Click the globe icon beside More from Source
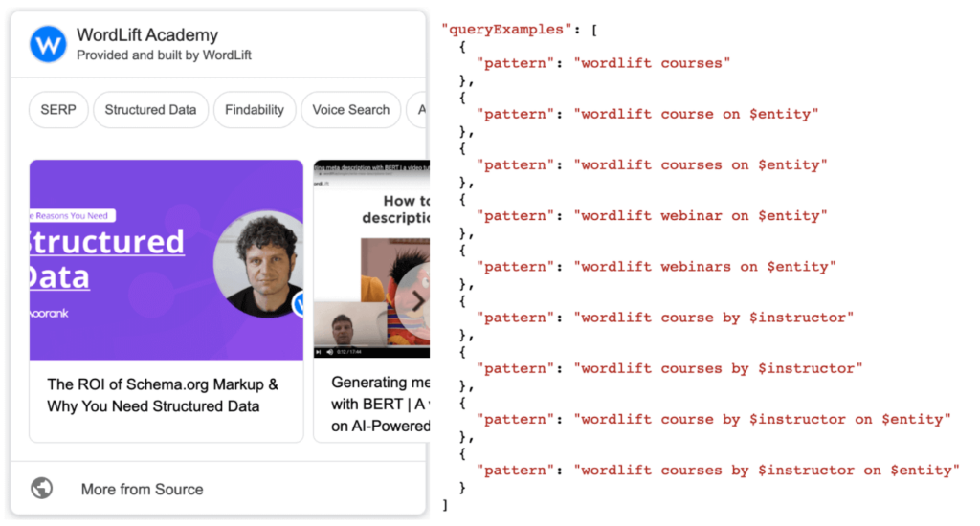 tap(42, 488)
